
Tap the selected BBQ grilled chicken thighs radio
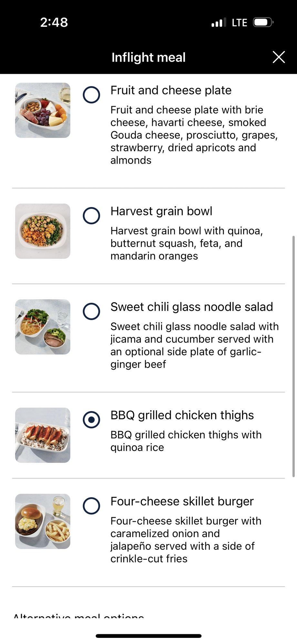pyautogui.click(x=91, y=420)
